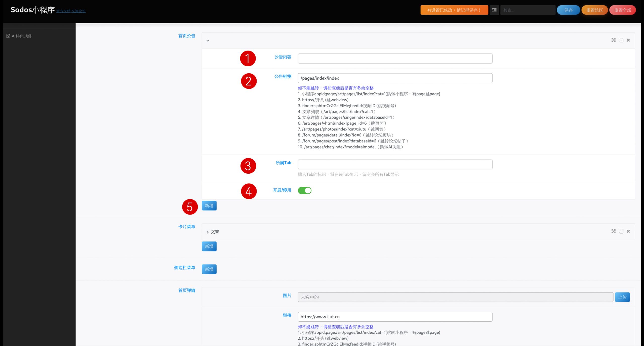The width and height of the screenshot is (644, 346).
Task: Click the move icon on 首页公告 item
Action: (x=613, y=40)
